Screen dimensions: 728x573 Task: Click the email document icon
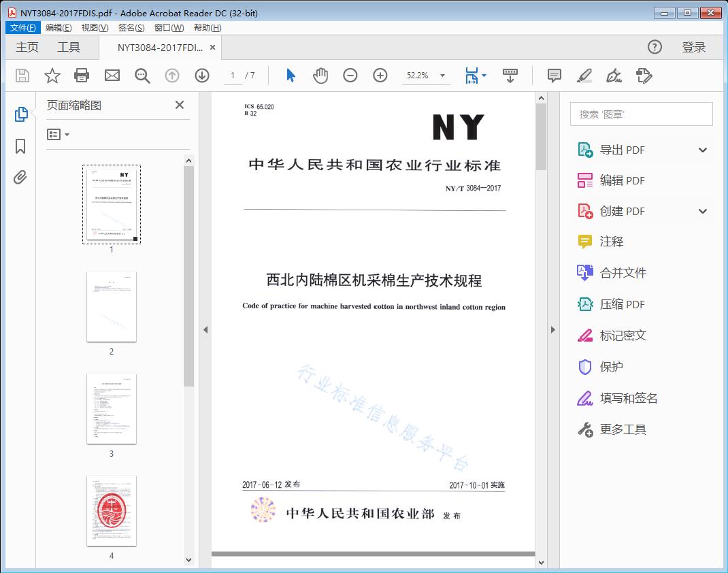coord(112,76)
